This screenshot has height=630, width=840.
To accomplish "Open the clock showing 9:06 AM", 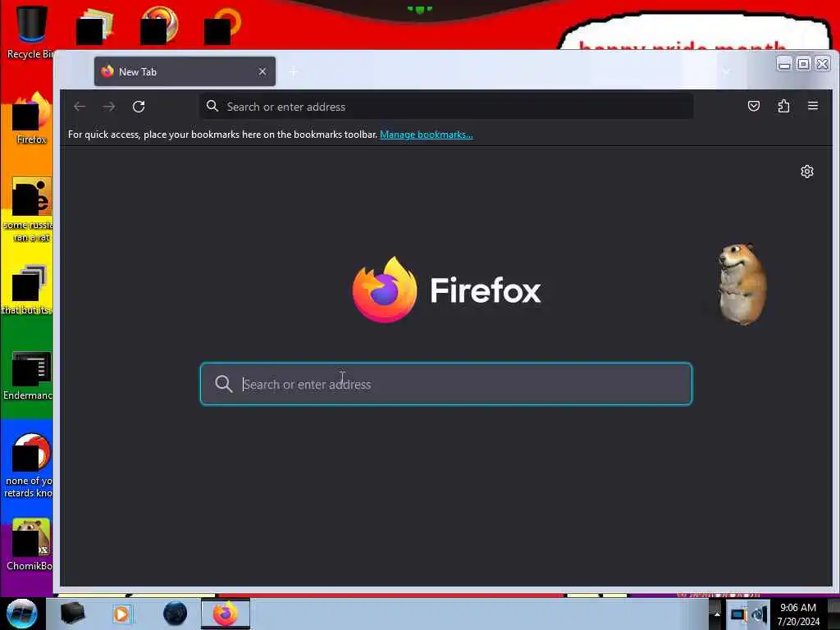I will tap(798, 614).
